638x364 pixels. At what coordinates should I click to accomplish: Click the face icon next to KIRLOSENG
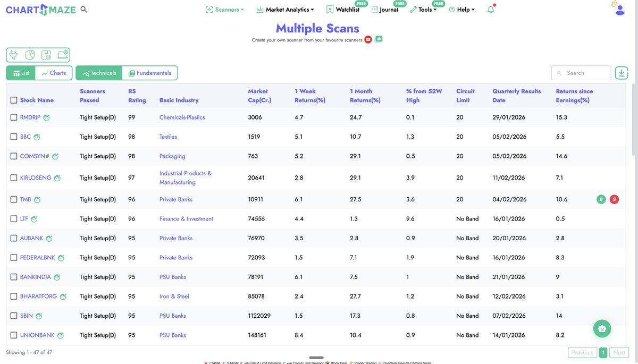tap(57, 178)
